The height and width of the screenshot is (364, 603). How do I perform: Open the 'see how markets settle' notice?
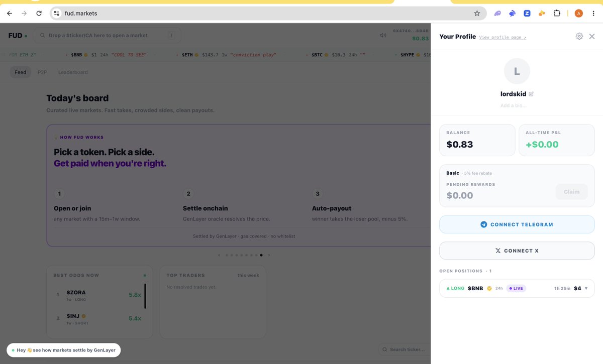coord(64,350)
